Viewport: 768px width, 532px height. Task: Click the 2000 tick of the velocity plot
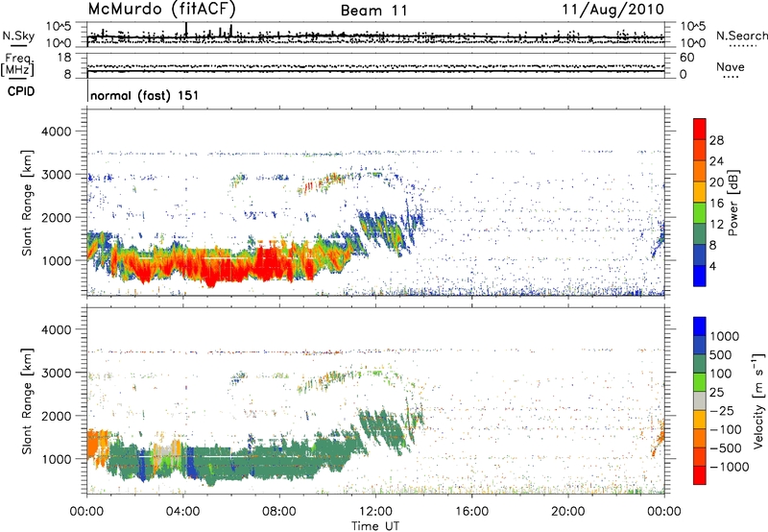pyautogui.click(x=56, y=416)
